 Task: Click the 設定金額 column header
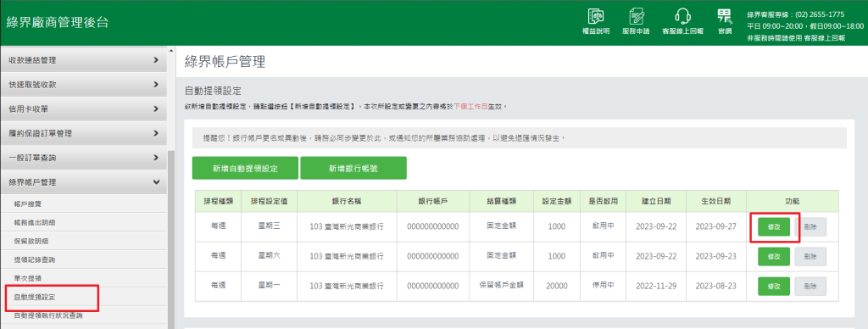[556, 202]
